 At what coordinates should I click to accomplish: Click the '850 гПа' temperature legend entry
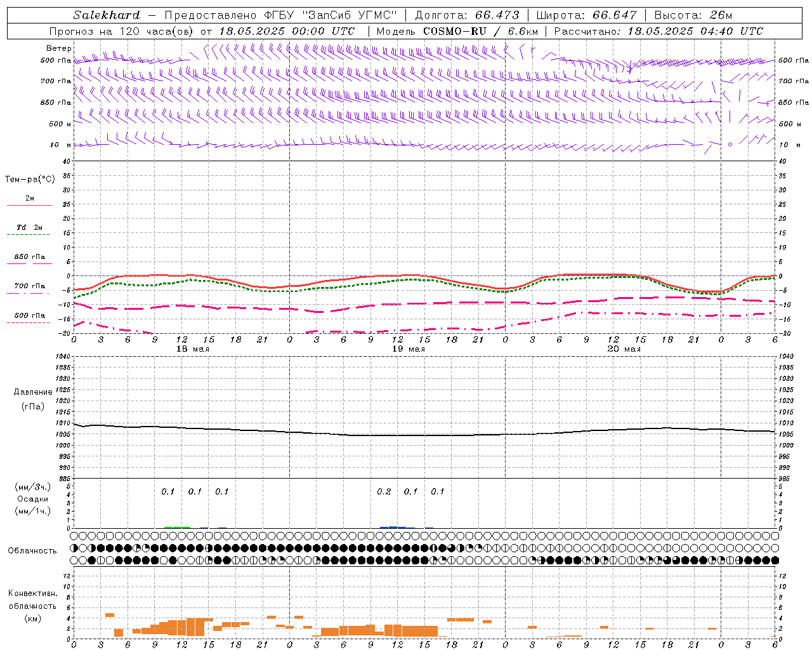(x=29, y=257)
